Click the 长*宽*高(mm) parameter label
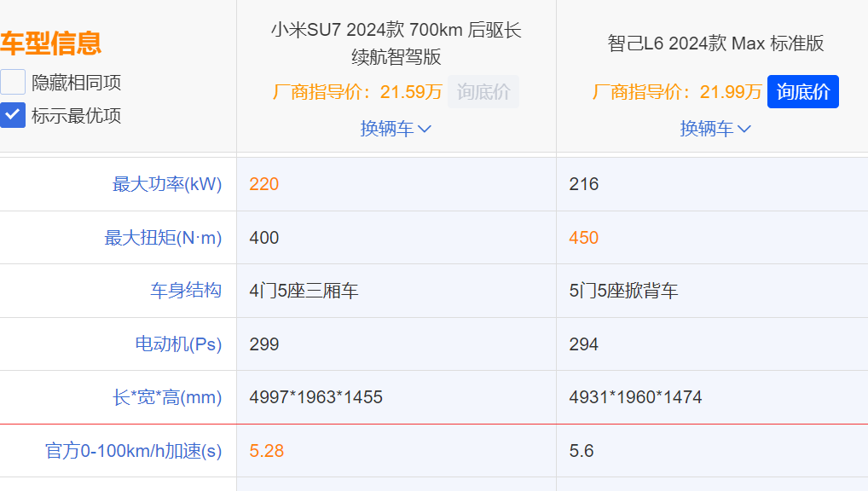This screenshot has width=868, height=491. 167,397
